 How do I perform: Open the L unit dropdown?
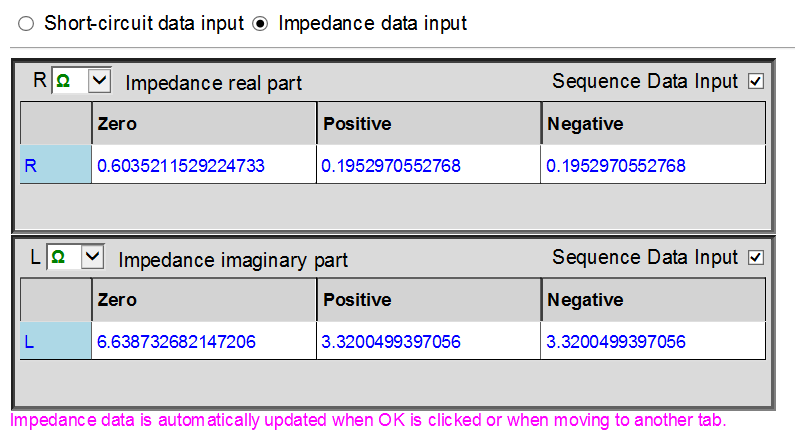click(x=93, y=258)
